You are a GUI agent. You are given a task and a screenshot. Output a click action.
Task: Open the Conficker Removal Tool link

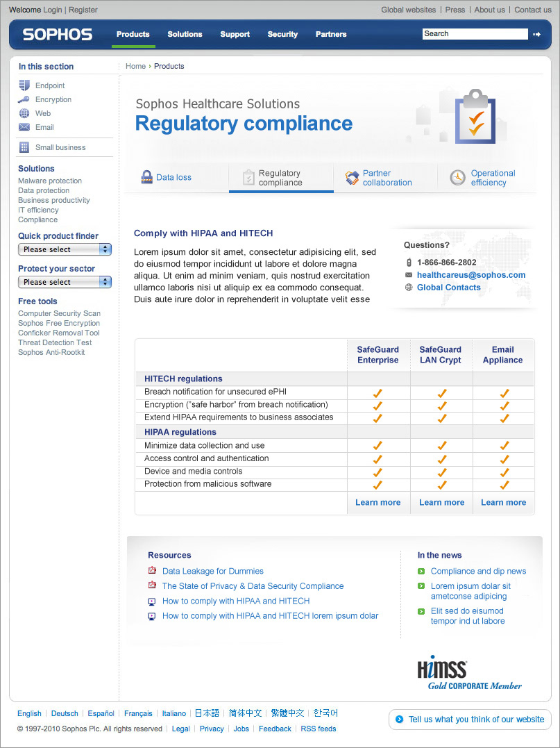click(59, 333)
